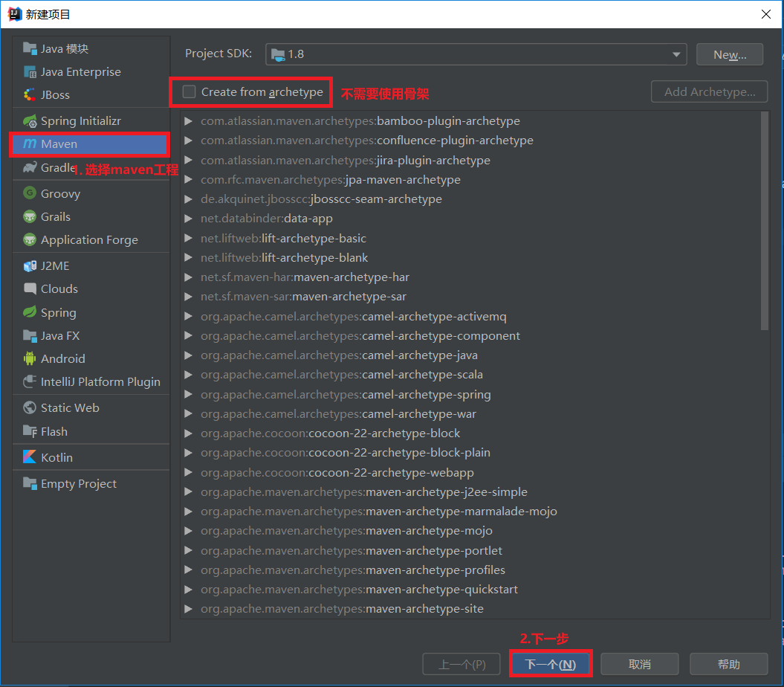Click the archetype list vertical scrollbar
Screen dimensions: 784x687
pyautogui.click(x=764, y=221)
